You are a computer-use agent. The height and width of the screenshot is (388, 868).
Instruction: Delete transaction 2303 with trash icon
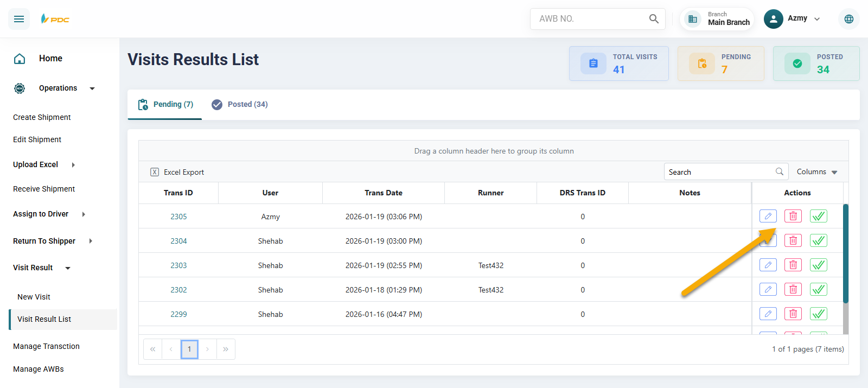[x=793, y=265]
